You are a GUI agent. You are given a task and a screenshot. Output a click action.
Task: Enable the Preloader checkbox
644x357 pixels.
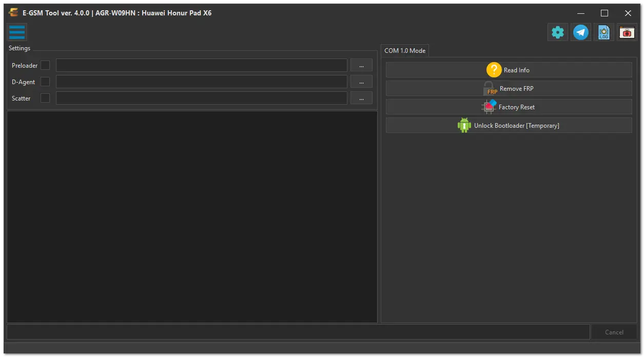pyautogui.click(x=45, y=65)
